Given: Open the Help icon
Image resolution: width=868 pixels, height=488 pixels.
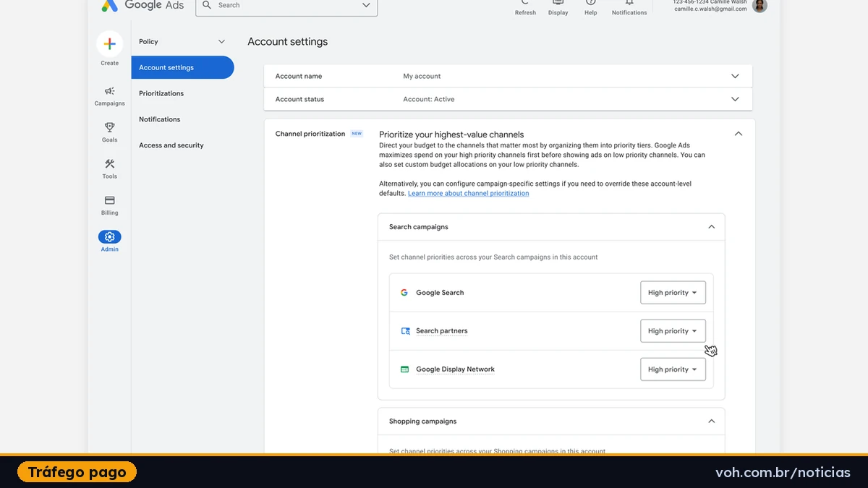Looking at the screenshot, I should pyautogui.click(x=591, y=4).
